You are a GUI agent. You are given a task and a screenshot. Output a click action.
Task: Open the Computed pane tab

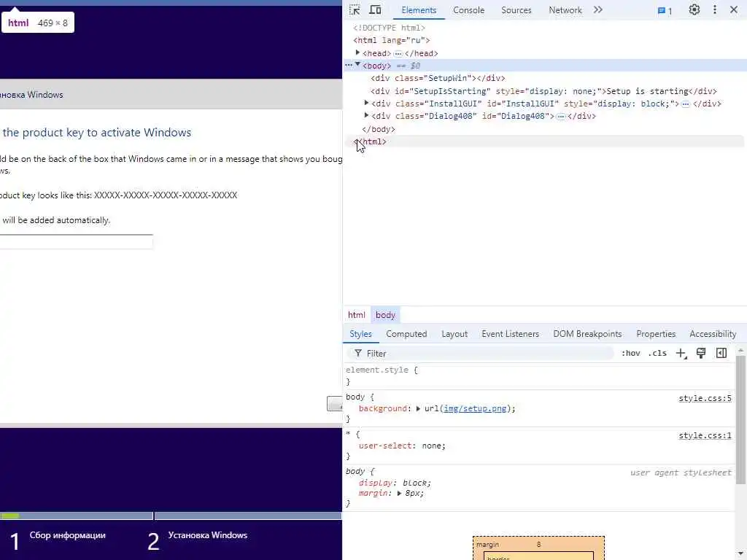pos(406,334)
